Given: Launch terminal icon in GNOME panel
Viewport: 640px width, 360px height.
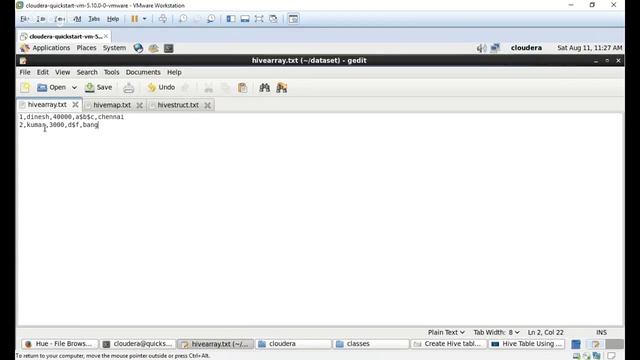Looking at the screenshot, I should [x=169, y=48].
